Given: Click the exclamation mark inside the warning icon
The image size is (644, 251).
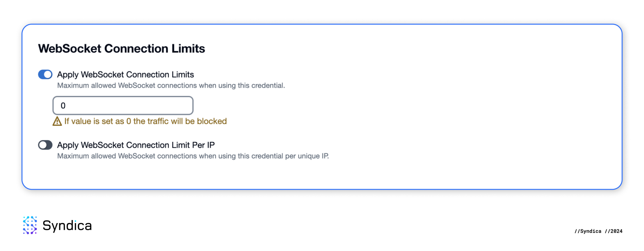Looking at the screenshot, I should click(x=57, y=122).
